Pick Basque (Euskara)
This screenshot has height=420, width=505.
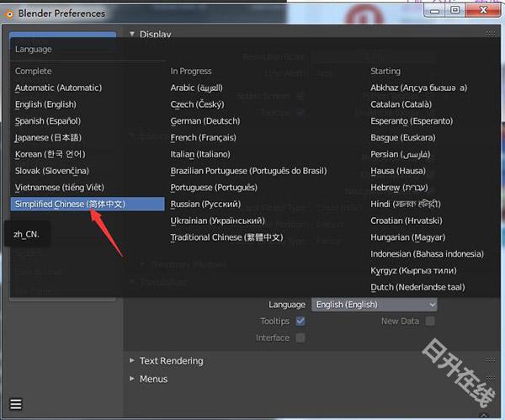[x=403, y=138]
